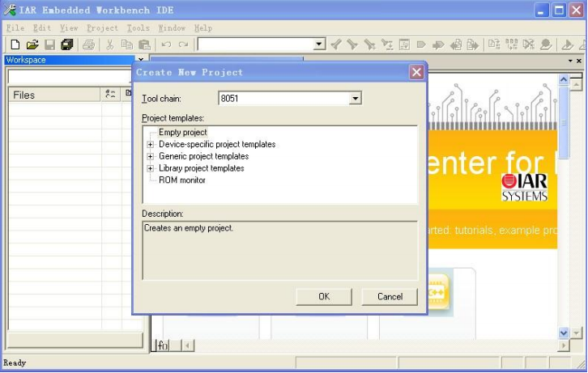Open the Help menu

[203, 28]
